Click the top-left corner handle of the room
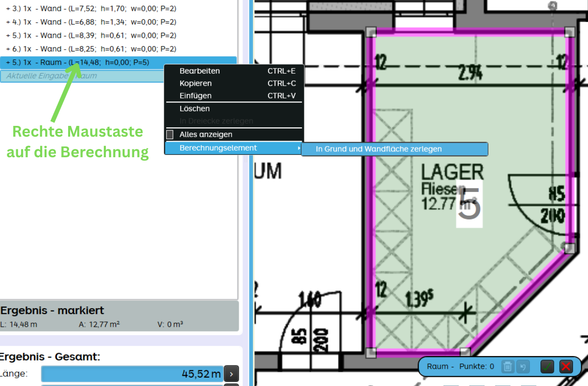Image resolution: width=588 pixels, height=386 pixels. pos(371,32)
